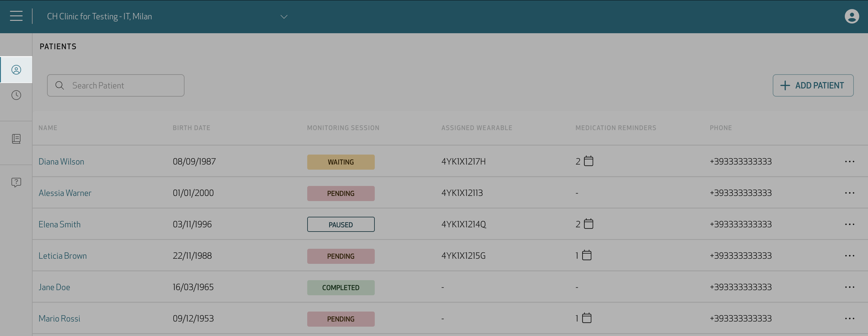Viewport: 868px width, 336px height.
Task: Click birth date 22/11/1988
Action: [x=192, y=256]
